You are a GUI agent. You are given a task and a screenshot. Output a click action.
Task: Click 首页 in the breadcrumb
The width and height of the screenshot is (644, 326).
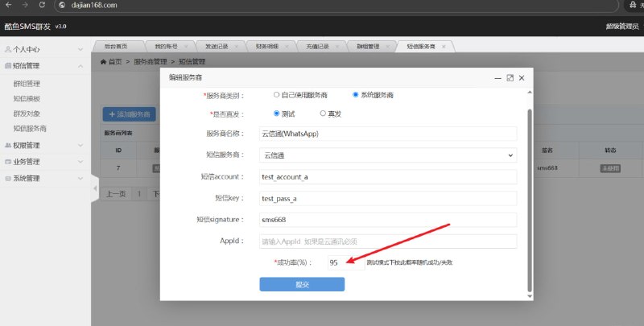pos(115,62)
